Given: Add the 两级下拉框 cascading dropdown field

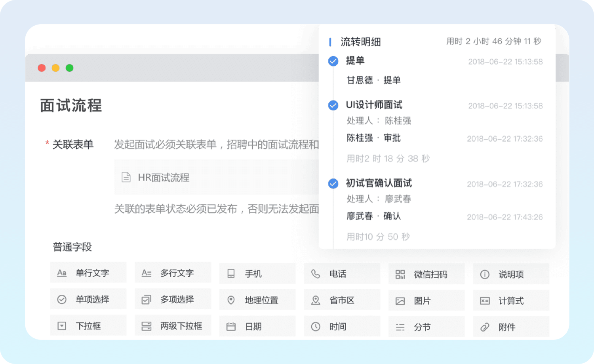Looking at the screenshot, I should click(173, 326).
